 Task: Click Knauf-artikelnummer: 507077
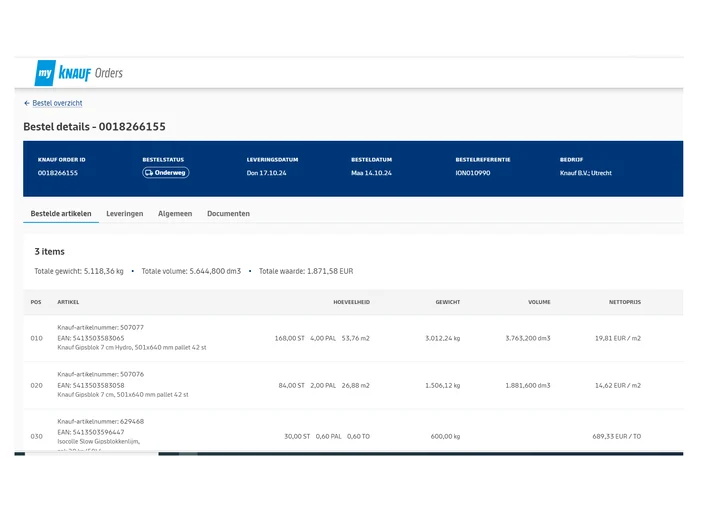pos(101,328)
